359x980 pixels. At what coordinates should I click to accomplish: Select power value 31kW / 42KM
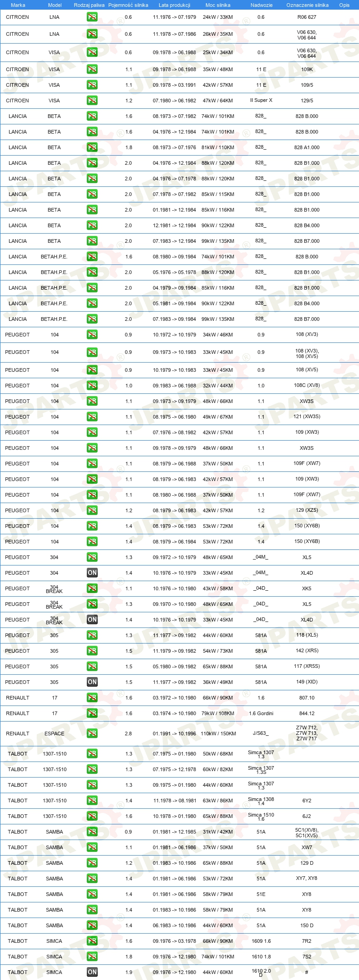coord(218,832)
